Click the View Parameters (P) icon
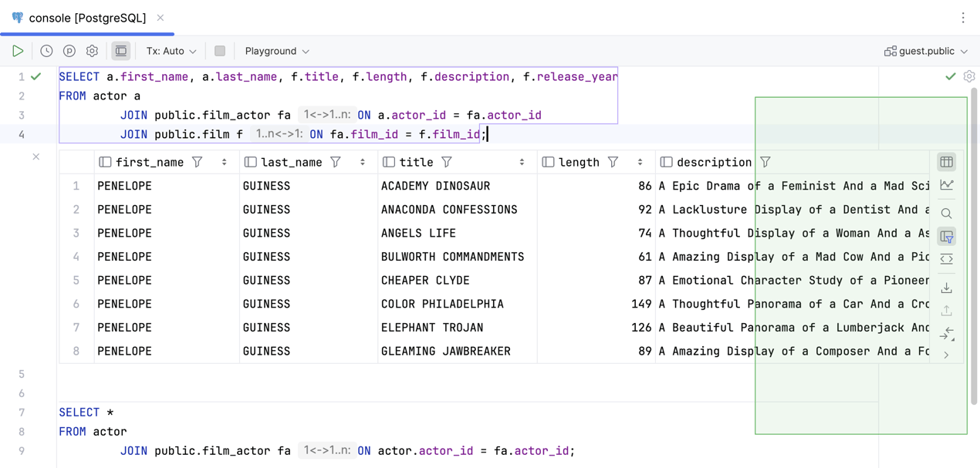The width and height of the screenshot is (980, 468). click(69, 51)
